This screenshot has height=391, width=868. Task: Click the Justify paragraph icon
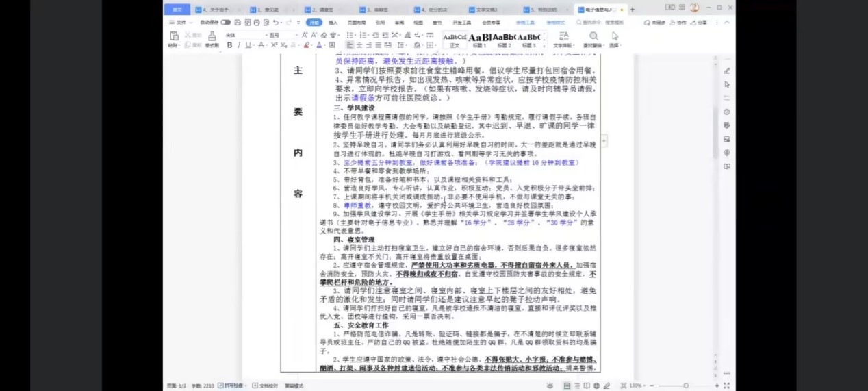[379, 45]
